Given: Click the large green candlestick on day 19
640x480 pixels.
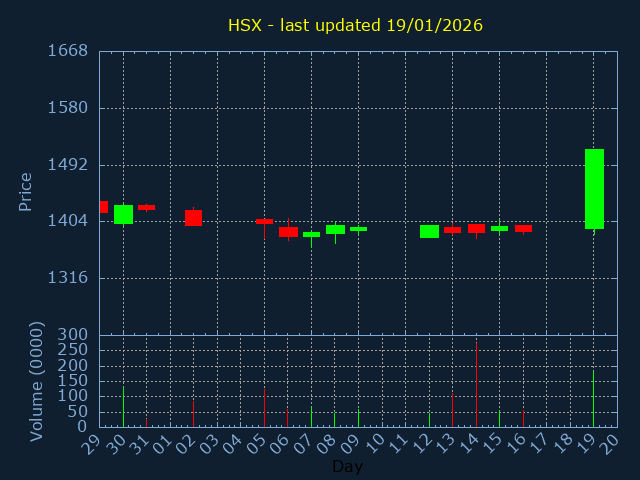Looking at the screenshot, I should [x=594, y=189].
